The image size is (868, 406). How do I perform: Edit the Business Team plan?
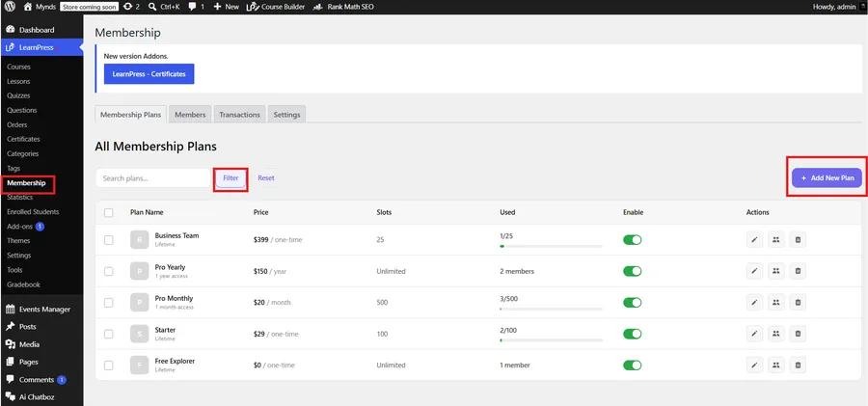(x=754, y=240)
